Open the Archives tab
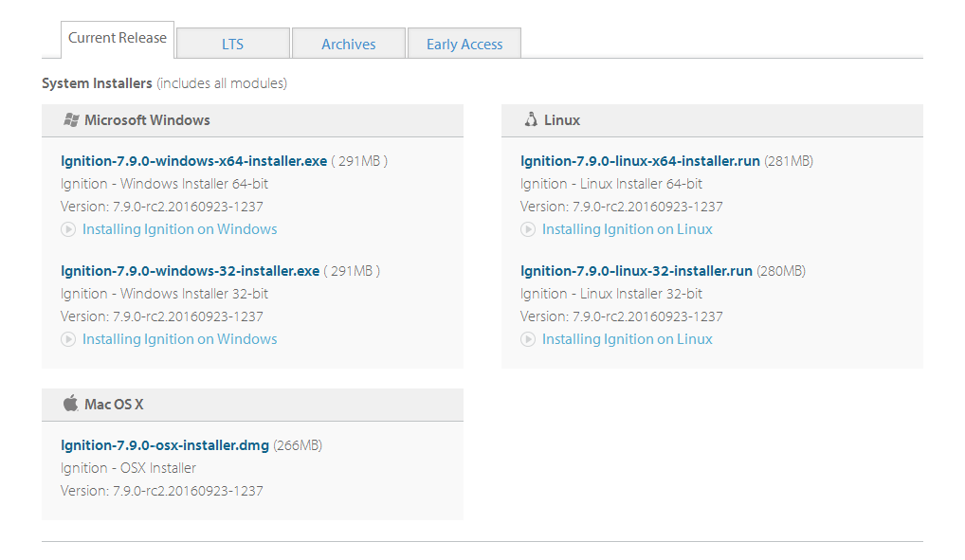The width and height of the screenshot is (965, 560). [348, 45]
